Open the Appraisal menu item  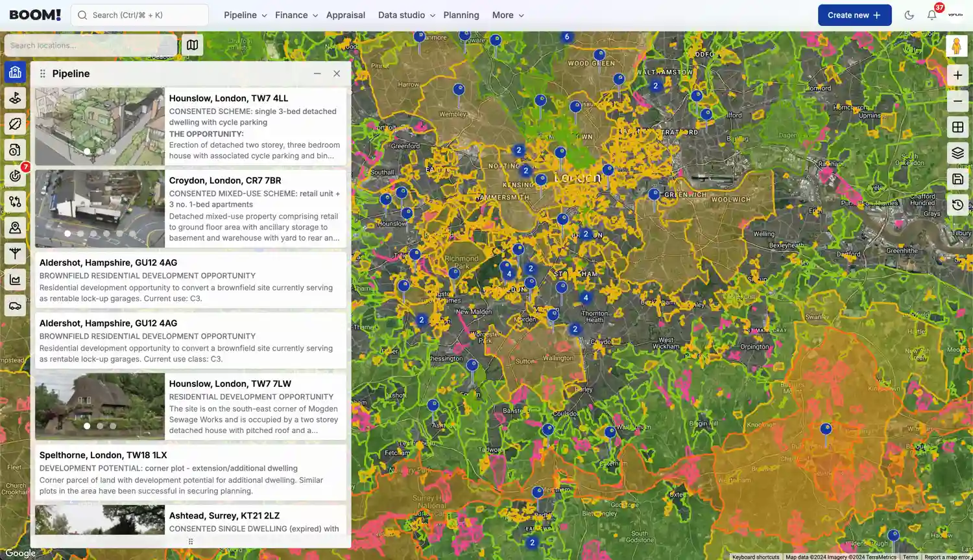coord(346,15)
